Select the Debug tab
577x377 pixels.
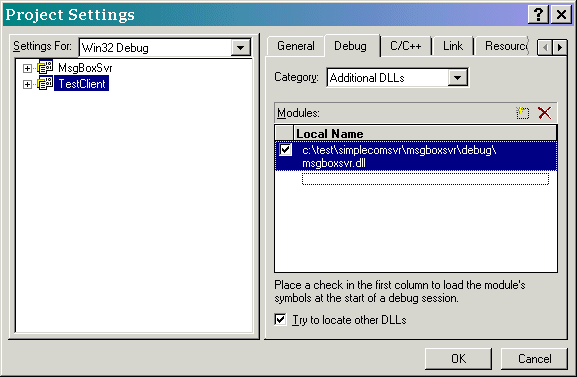point(350,46)
